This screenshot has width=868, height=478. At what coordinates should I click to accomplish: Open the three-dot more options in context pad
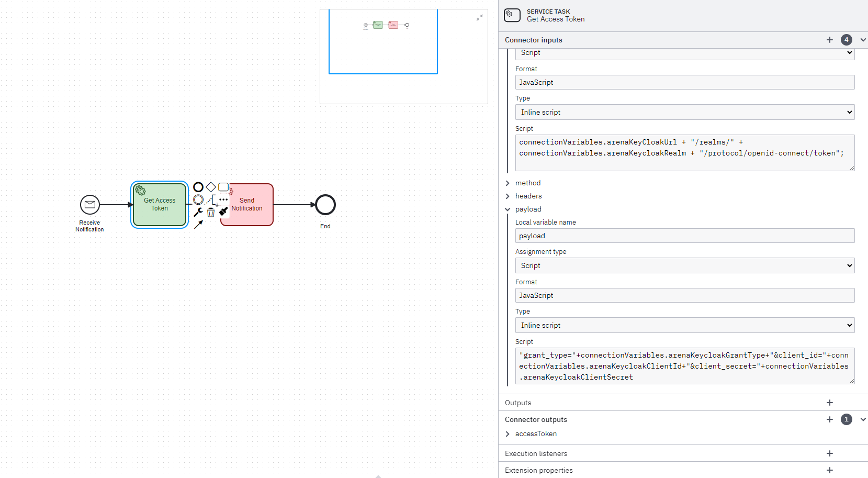(223, 199)
